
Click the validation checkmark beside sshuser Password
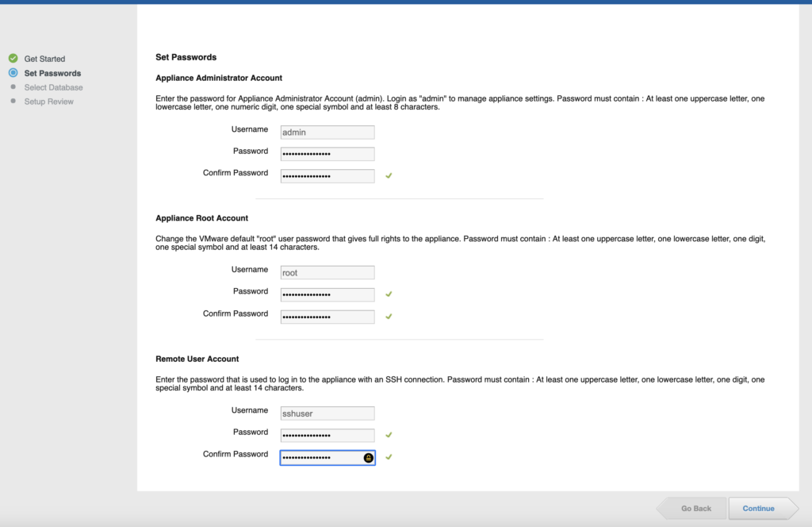pyautogui.click(x=389, y=435)
